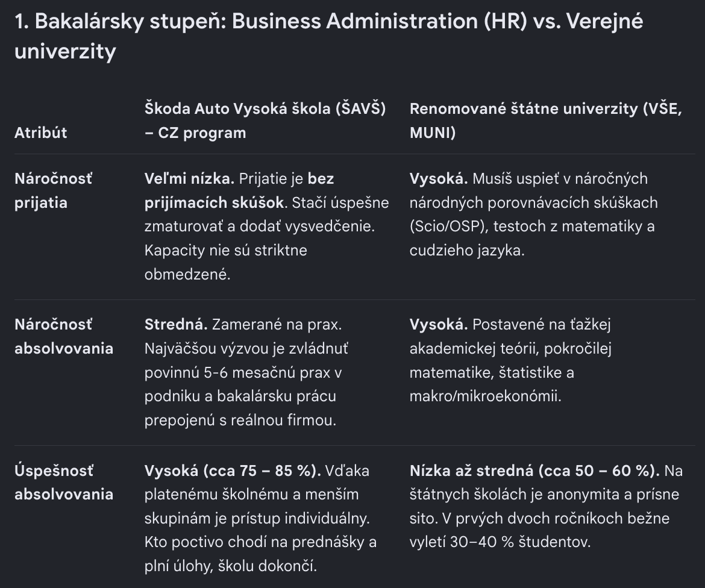Select the 'Atribút' column header
The height and width of the screenshot is (588, 705).
tap(40, 133)
